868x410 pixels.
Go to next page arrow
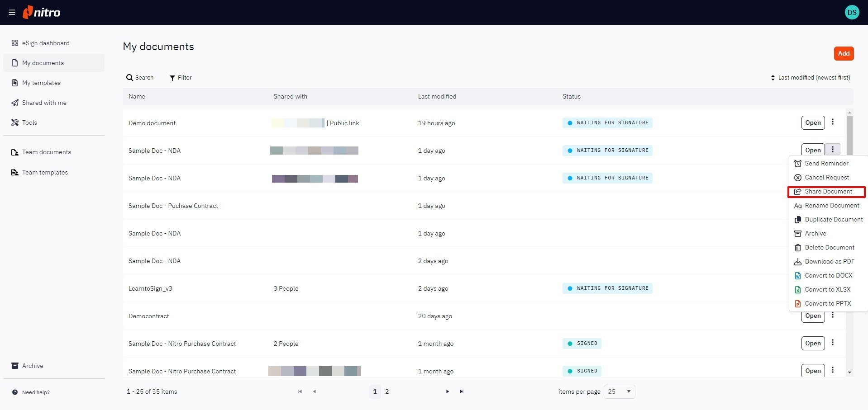click(x=447, y=391)
